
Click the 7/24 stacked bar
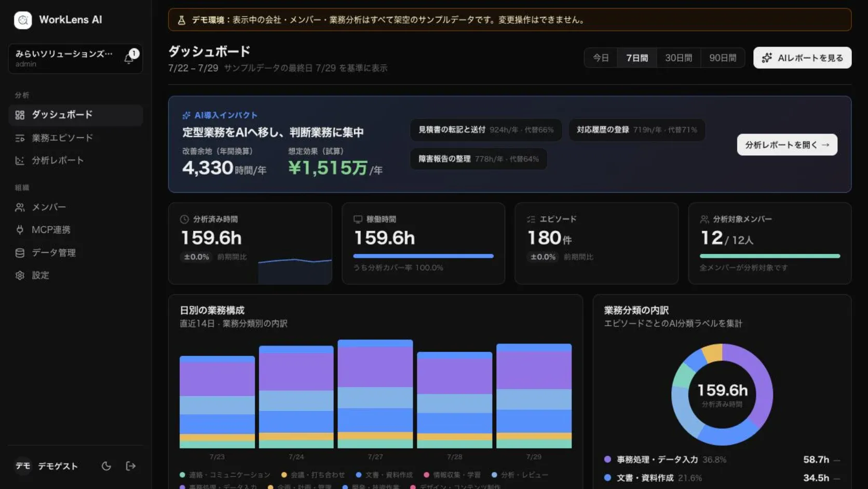(296, 397)
